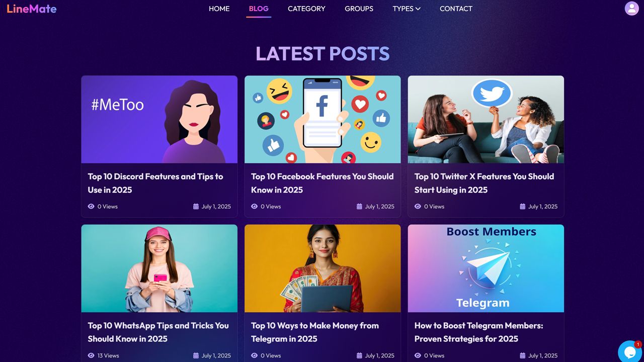Open 'How to Boost Telegram Members' title

(x=478, y=332)
